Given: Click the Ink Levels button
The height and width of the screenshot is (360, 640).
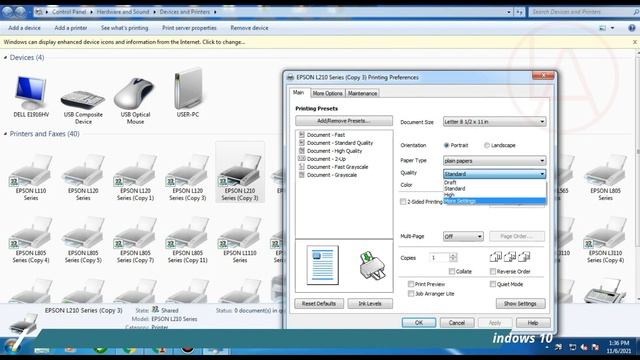Looking at the screenshot, I should 370,304.
